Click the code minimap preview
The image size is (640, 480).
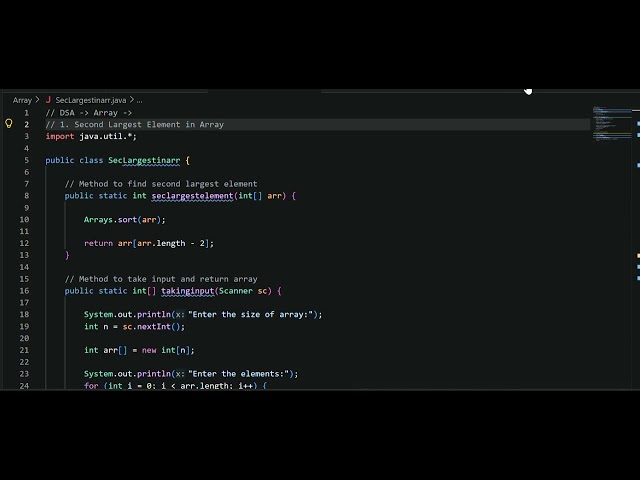[611, 124]
